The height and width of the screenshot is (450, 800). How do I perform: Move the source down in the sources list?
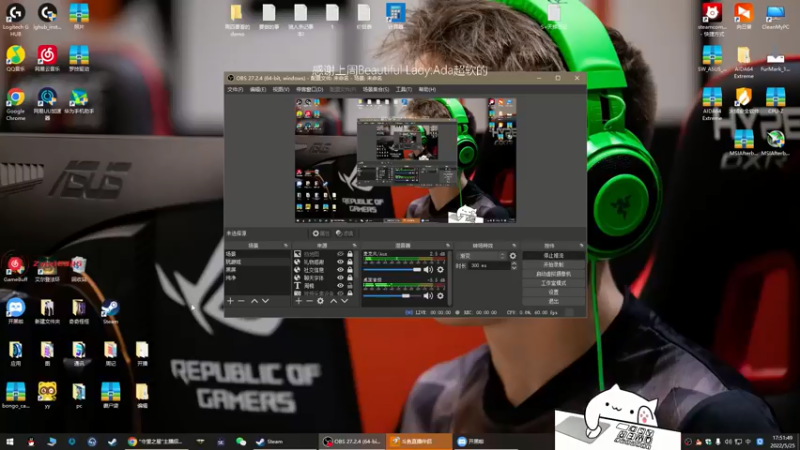coord(345,301)
